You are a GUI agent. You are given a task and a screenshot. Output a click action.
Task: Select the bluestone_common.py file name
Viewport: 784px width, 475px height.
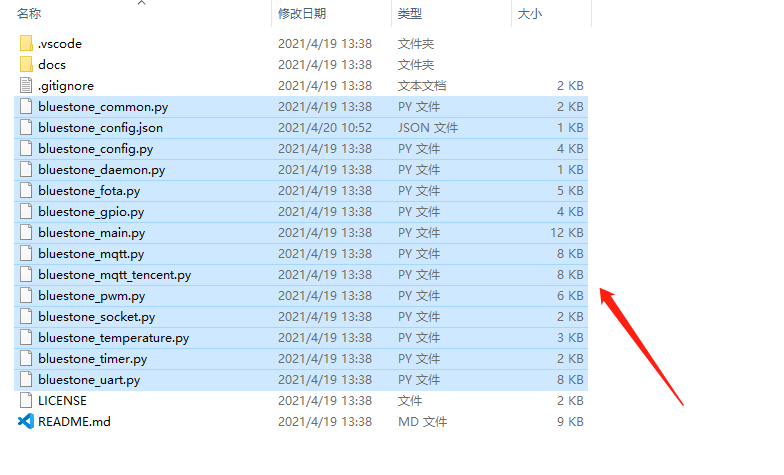click(103, 107)
